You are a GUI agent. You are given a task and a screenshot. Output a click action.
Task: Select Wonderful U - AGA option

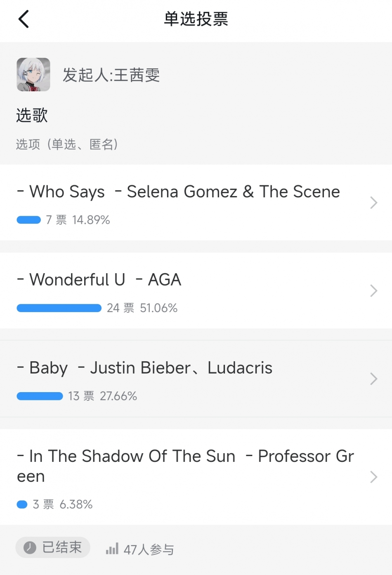(105, 280)
